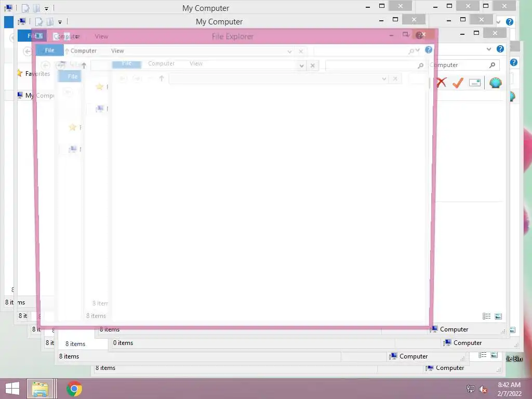Click help icon directly above Computer search box

500,49
